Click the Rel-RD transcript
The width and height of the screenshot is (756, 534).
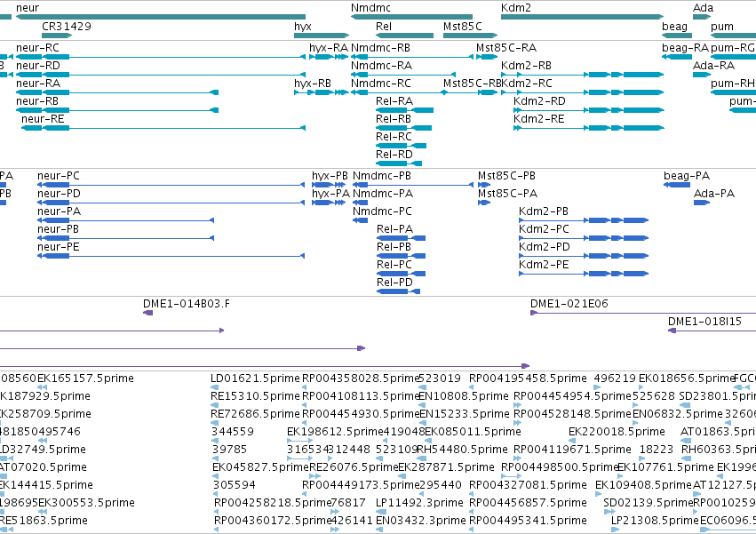[399, 164]
